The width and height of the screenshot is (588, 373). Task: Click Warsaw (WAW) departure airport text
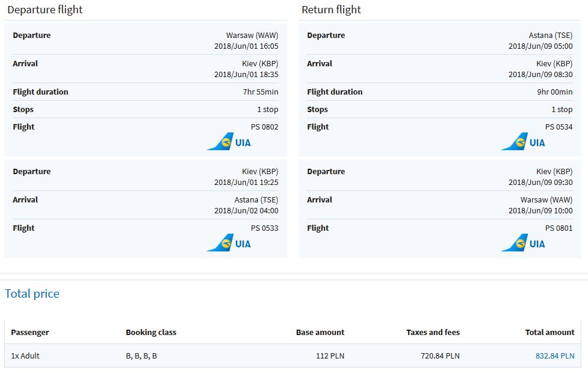click(x=252, y=36)
